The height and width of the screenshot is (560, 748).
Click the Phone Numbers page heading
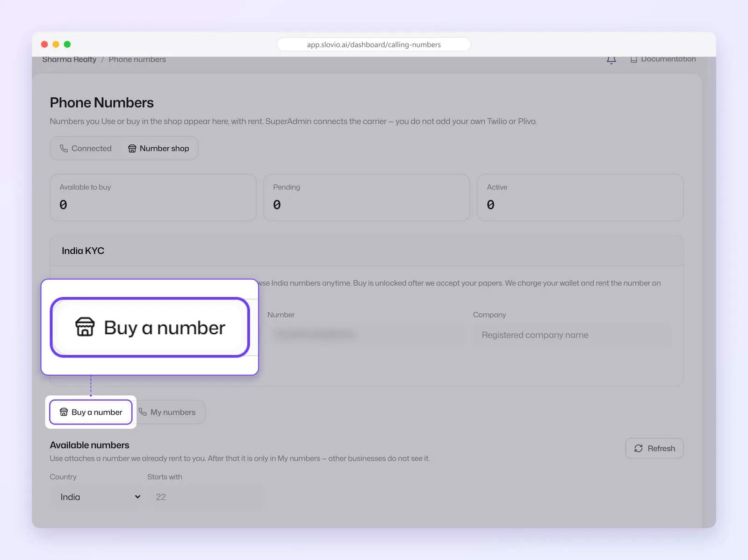pyautogui.click(x=102, y=103)
